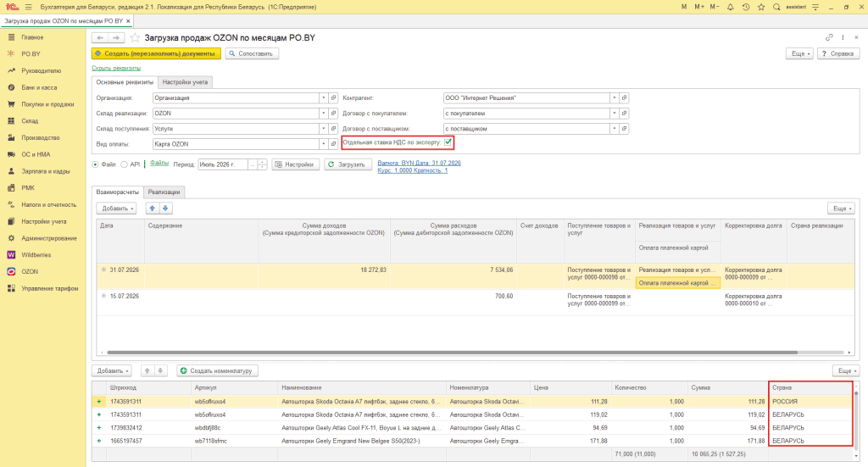Viewport: 868px width, 467px height.
Task: Open Управление тарифом sidebar section
Action: click(49, 288)
